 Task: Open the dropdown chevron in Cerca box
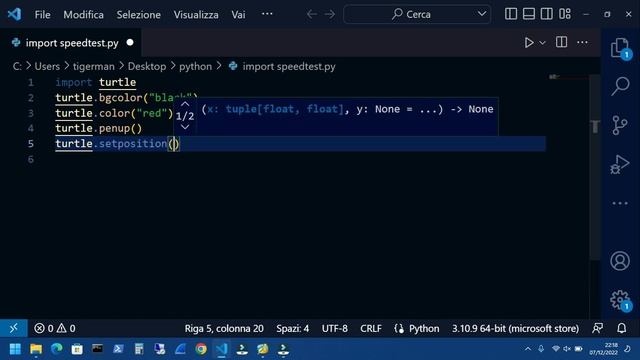[482, 14]
